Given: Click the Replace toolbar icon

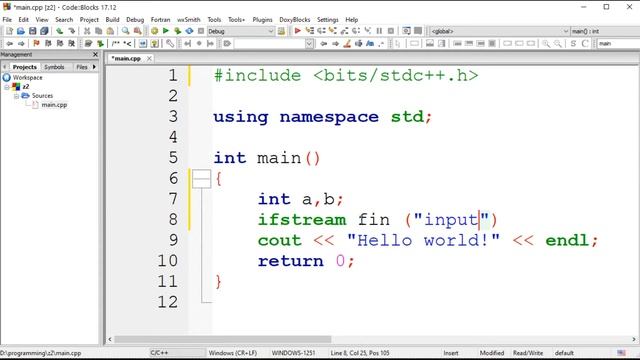Looking at the screenshot, I should coord(138,31).
